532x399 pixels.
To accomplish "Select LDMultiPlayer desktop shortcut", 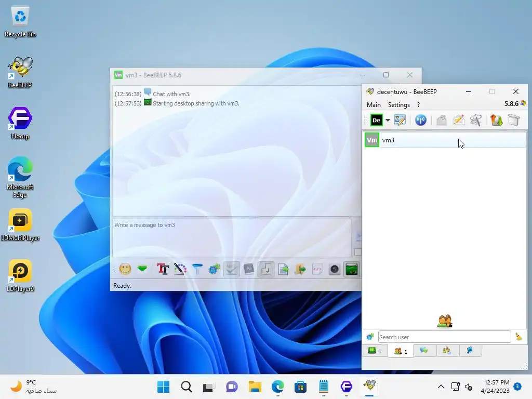I will 20,224.
